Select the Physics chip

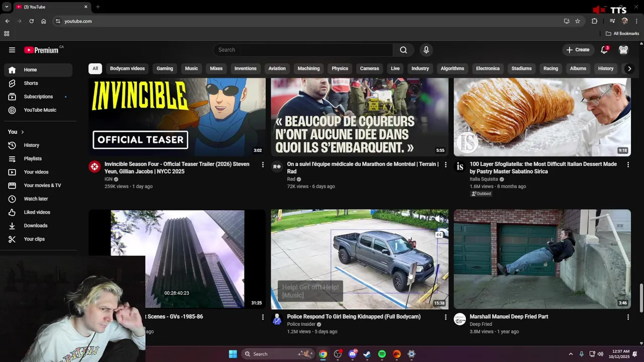tap(340, 68)
